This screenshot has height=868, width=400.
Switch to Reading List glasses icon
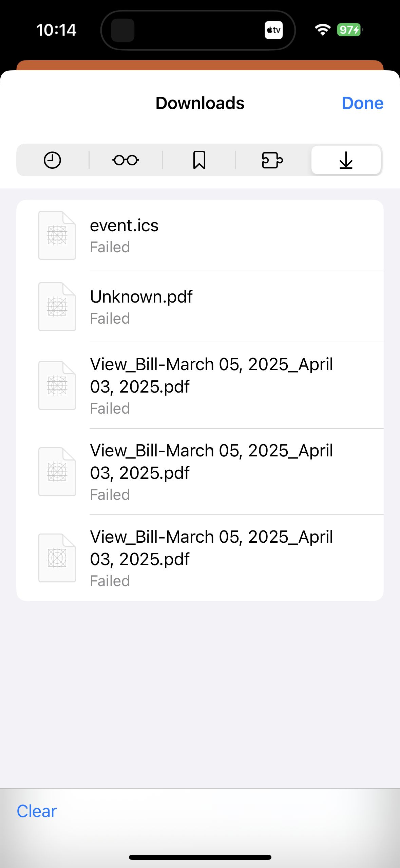[126, 160]
